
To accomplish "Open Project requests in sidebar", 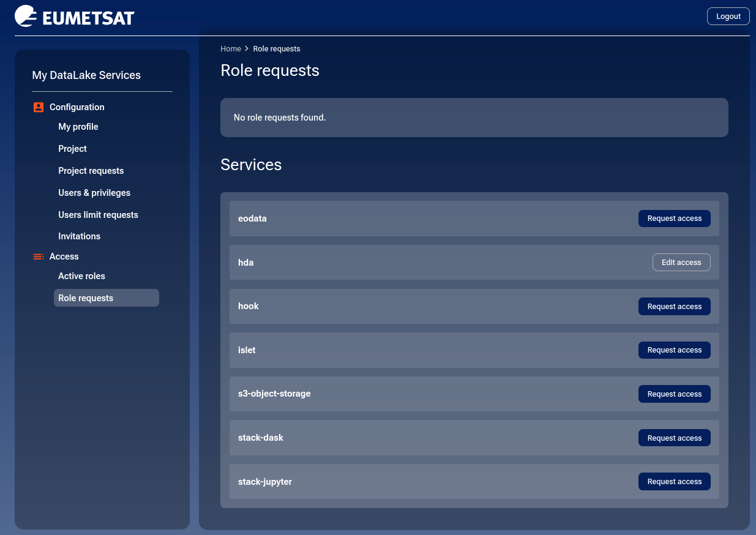I will click(x=91, y=171).
